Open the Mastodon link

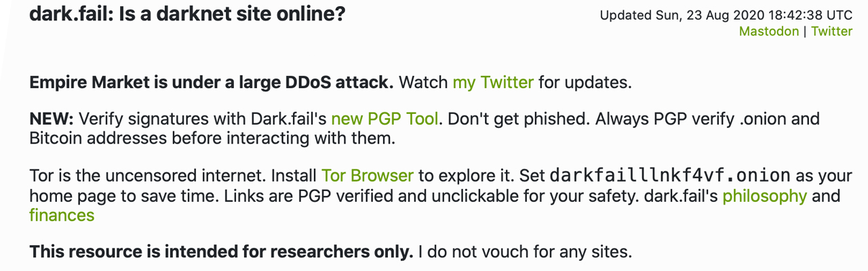point(768,31)
